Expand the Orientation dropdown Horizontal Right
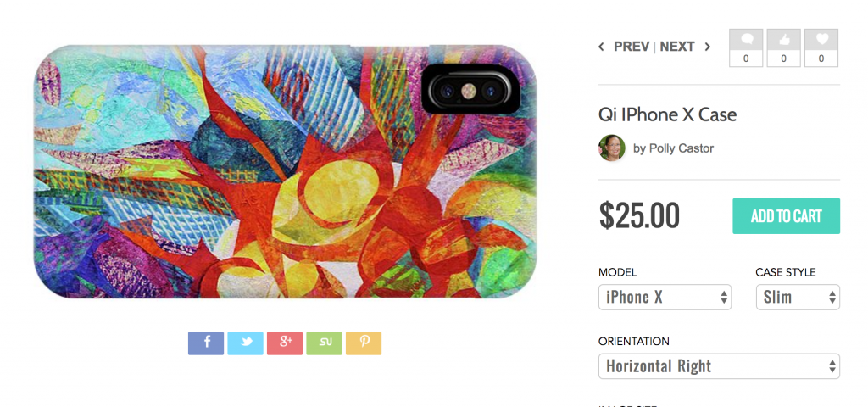The height and width of the screenshot is (407, 868). pos(719,366)
